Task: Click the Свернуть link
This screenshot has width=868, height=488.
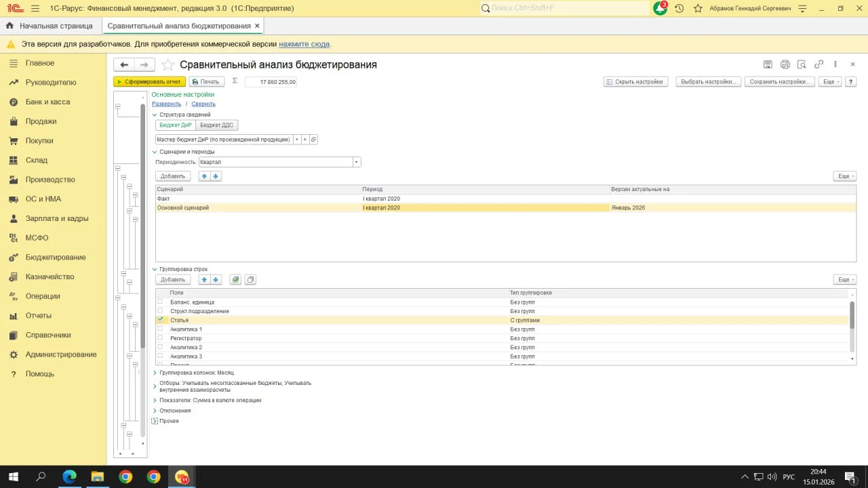Action: [x=203, y=104]
